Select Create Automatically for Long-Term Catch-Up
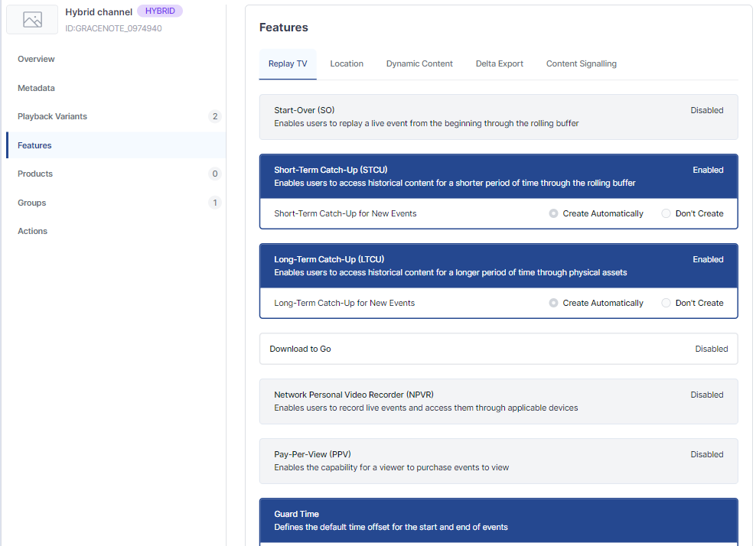The width and height of the screenshot is (756, 546). click(554, 304)
